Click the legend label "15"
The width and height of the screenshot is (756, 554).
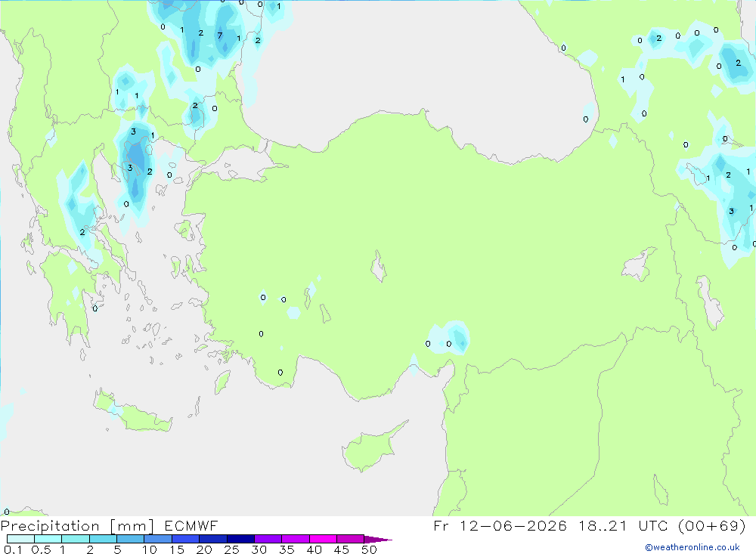pyautogui.click(x=177, y=549)
